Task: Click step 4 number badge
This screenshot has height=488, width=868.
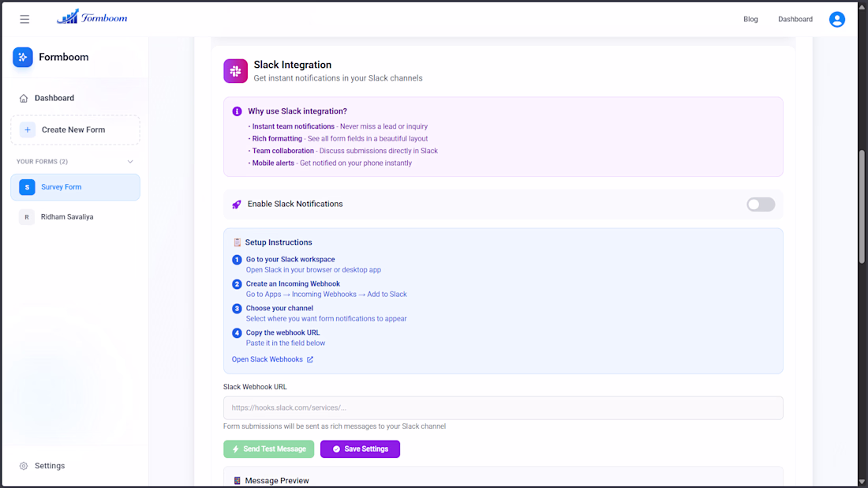Action: pos(237,333)
